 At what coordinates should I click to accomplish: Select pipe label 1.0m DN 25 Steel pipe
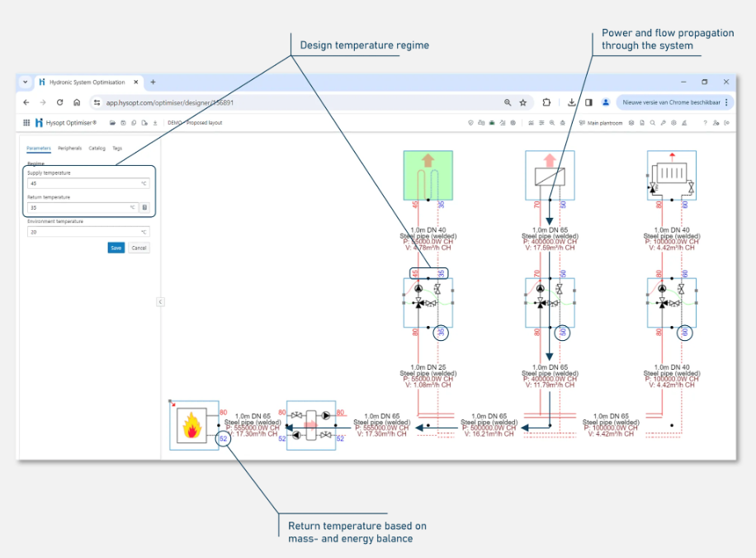(428, 371)
